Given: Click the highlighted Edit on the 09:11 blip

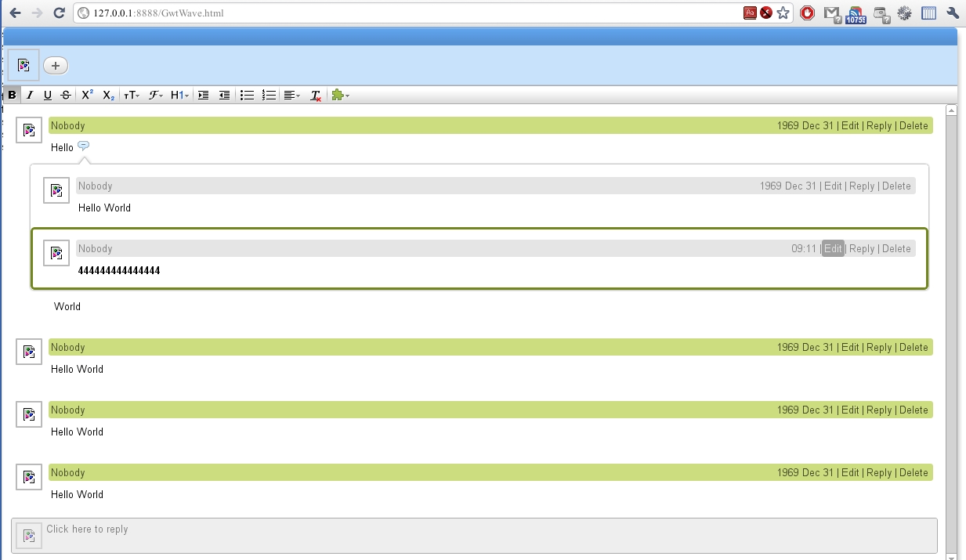Looking at the screenshot, I should [833, 248].
